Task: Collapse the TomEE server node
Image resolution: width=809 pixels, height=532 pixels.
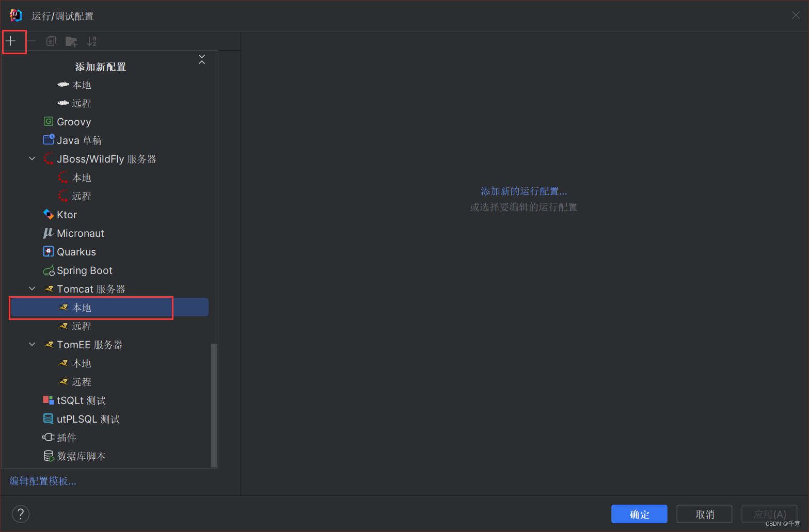Action: (x=32, y=345)
